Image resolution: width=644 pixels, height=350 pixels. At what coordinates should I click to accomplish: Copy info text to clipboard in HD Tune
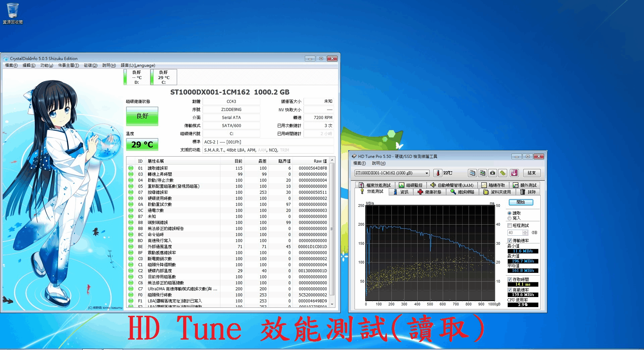[x=472, y=173]
